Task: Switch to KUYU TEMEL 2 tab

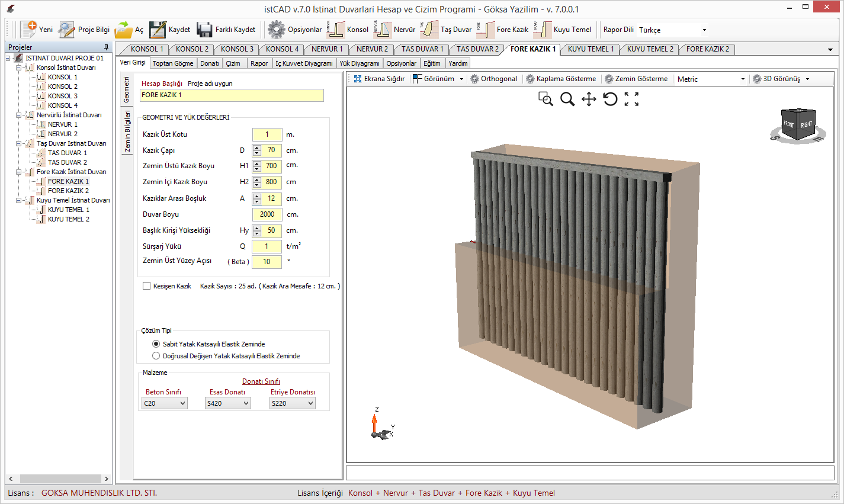Action: tap(650, 49)
